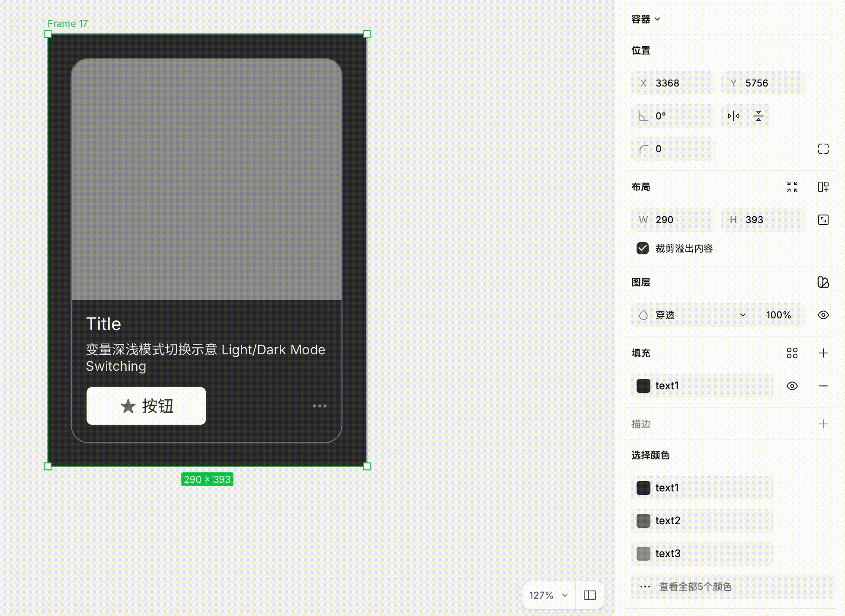Select text1 in the 选择颜色 list
The image size is (845, 616).
click(702, 488)
